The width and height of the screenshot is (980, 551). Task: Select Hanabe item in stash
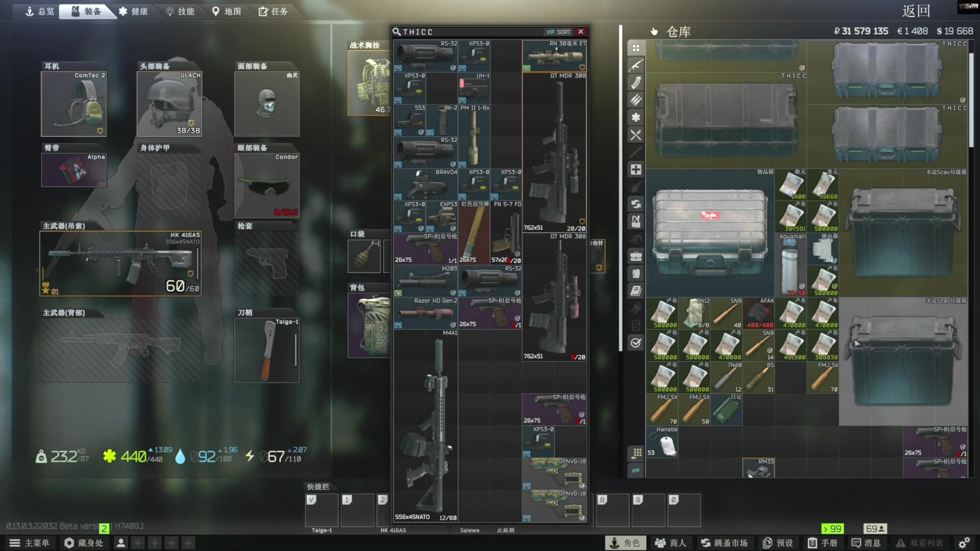click(x=662, y=442)
